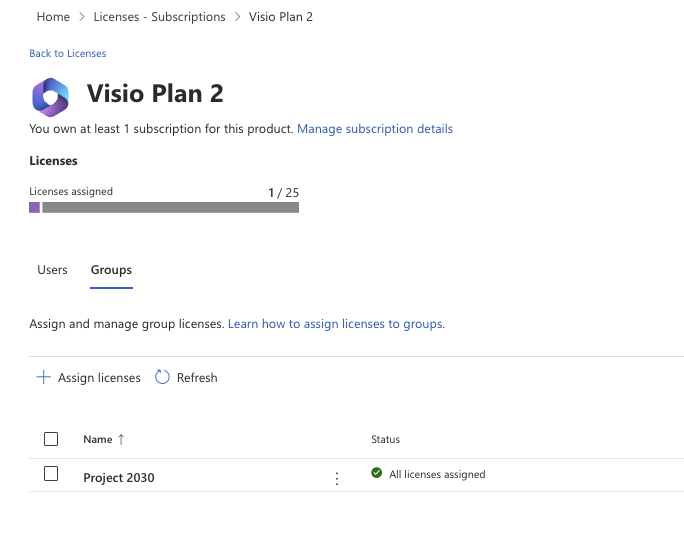684x554 pixels.
Task: Click the Visio Plan 2 breadcrumb item
Action: (281, 17)
